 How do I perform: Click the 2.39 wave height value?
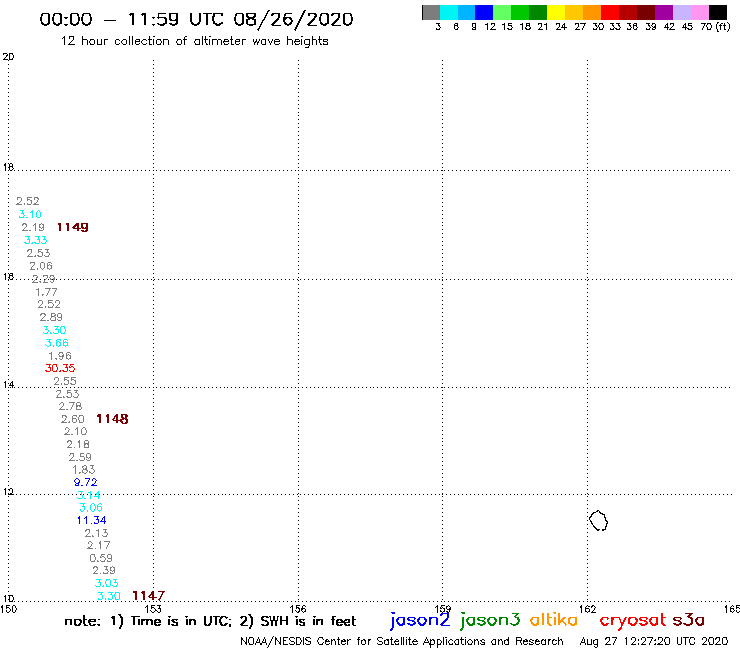(x=104, y=570)
